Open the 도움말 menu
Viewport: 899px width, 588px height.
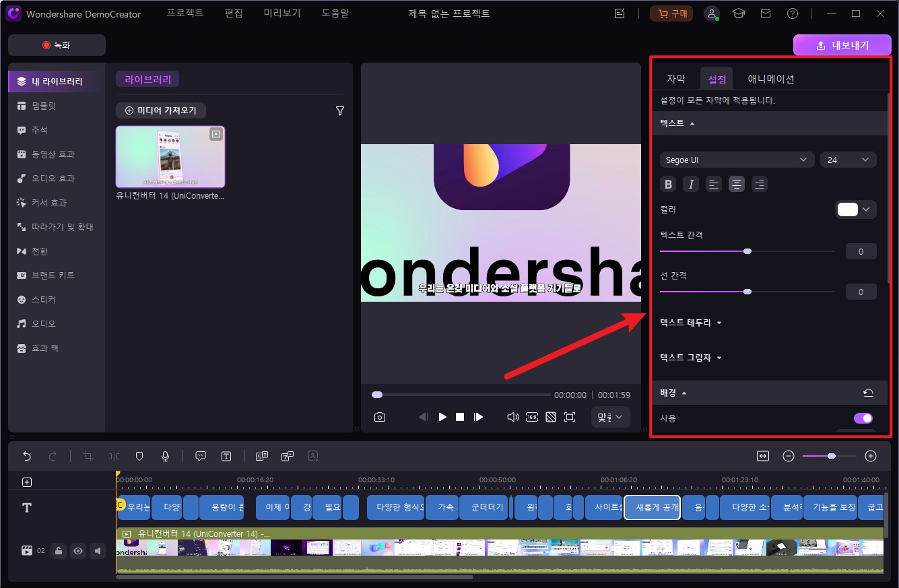tap(335, 13)
